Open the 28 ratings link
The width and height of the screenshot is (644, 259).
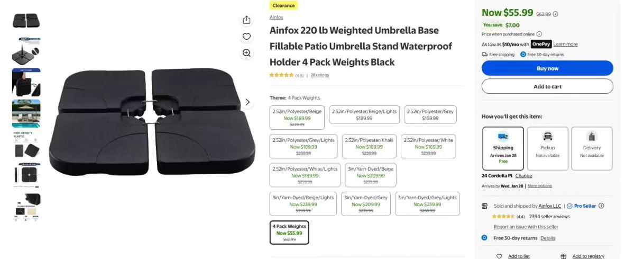pyautogui.click(x=319, y=75)
